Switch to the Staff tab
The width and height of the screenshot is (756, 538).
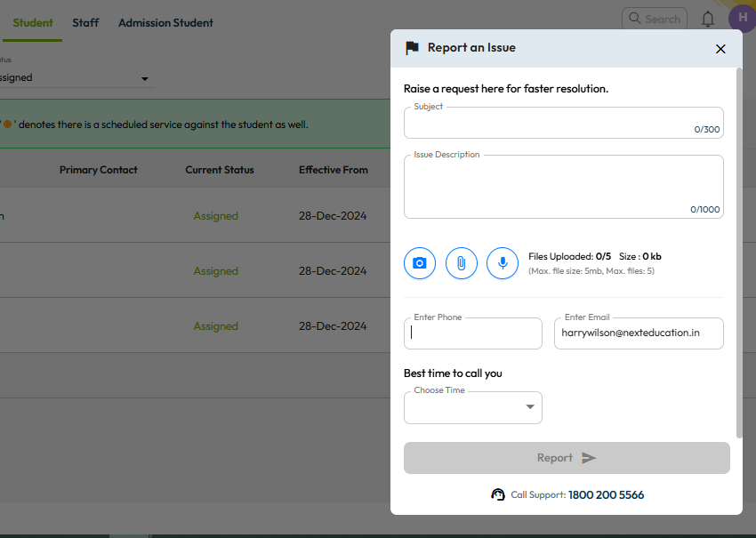pyautogui.click(x=85, y=22)
